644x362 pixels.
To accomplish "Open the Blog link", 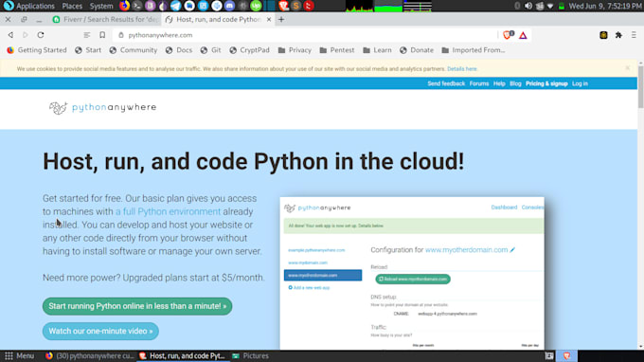I will 515,83.
